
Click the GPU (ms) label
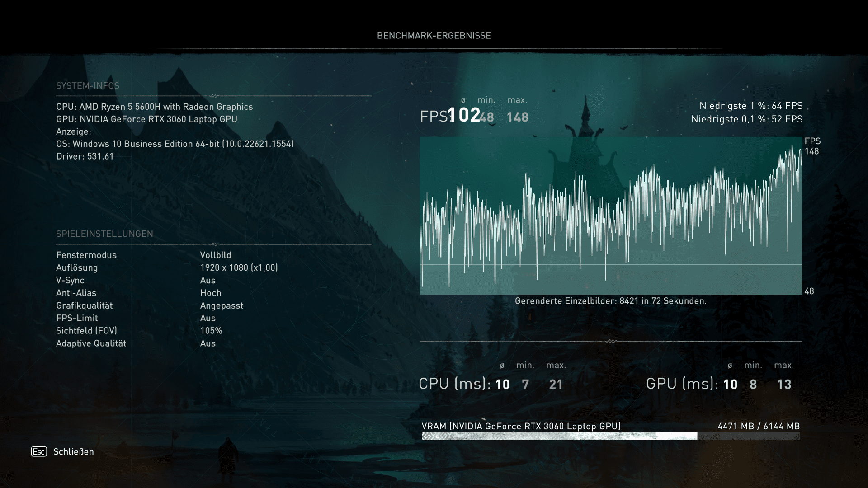[x=682, y=384]
